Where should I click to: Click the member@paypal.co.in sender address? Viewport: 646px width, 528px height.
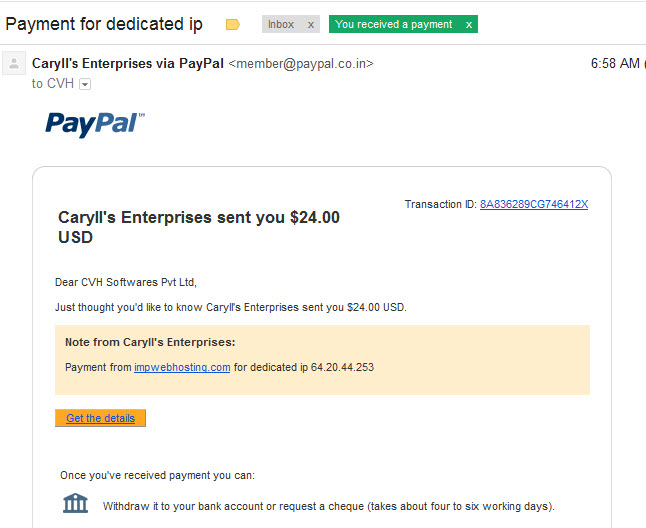point(301,63)
